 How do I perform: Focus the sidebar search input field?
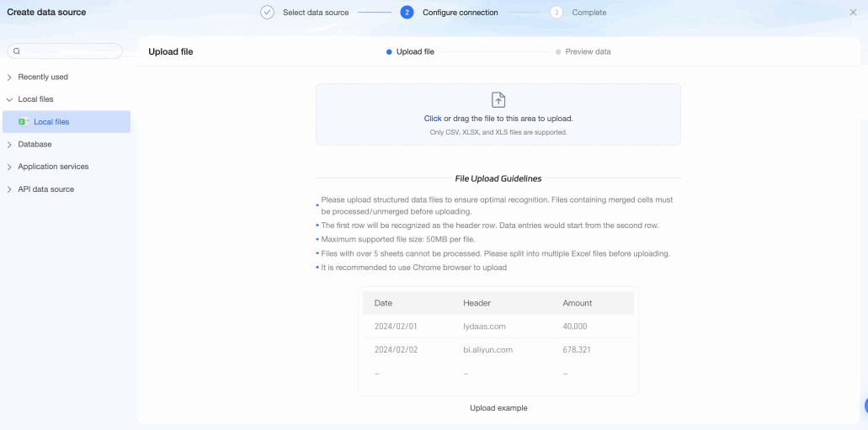click(69, 51)
